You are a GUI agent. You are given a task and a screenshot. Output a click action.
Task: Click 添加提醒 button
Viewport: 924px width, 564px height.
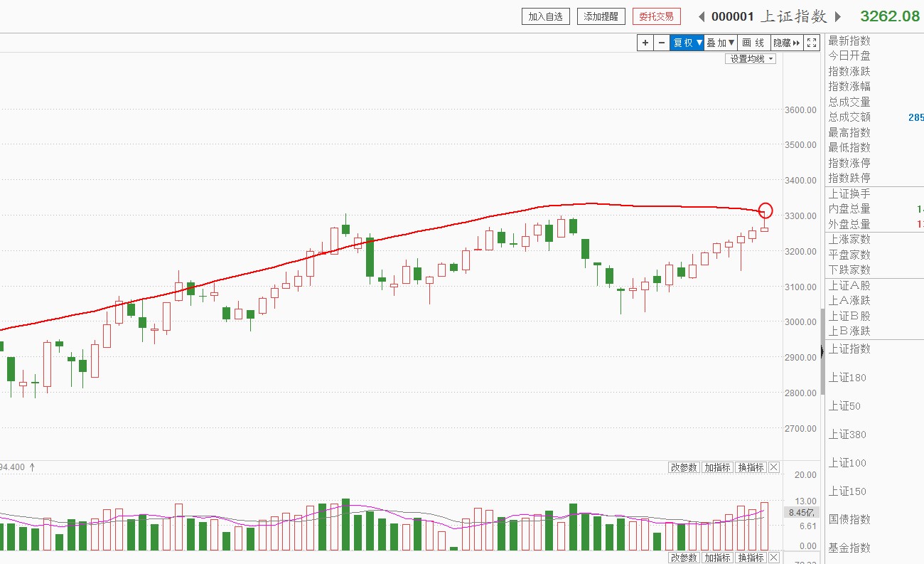(x=601, y=16)
